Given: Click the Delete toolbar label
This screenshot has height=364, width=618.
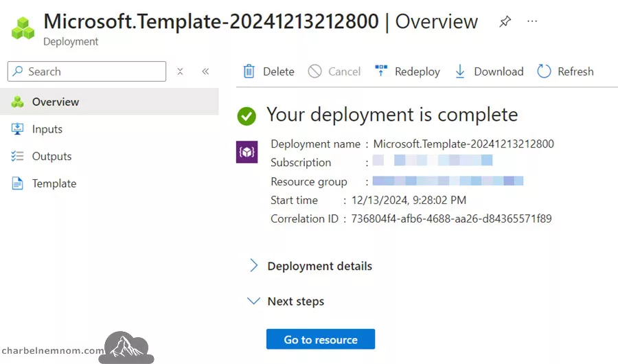Looking at the screenshot, I should pos(279,71).
